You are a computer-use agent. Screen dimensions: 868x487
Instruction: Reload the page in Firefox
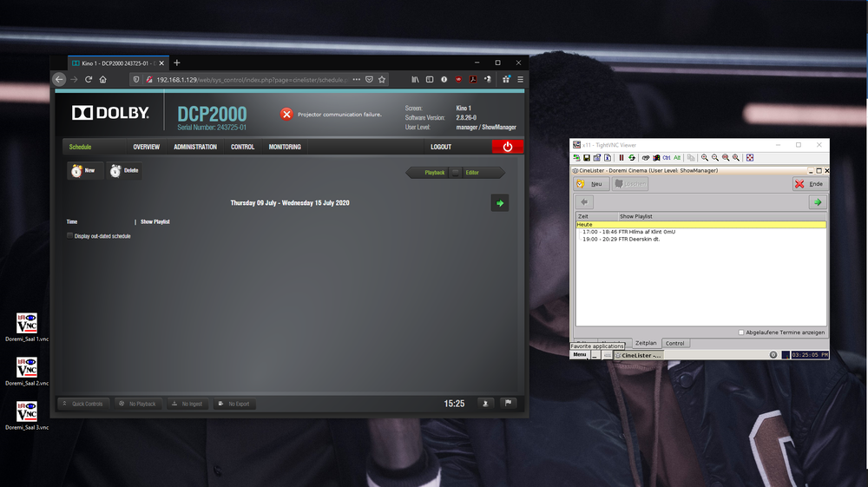pos(89,79)
